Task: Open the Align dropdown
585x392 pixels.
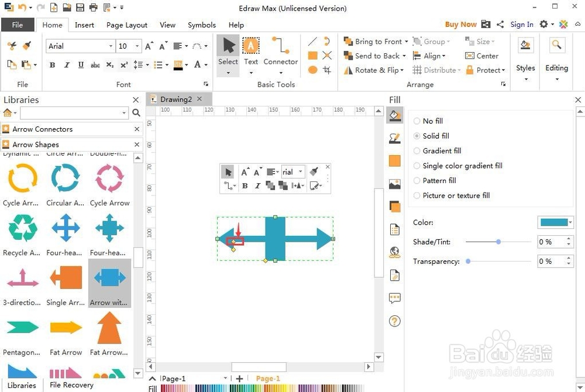Action: pyautogui.click(x=429, y=56)
